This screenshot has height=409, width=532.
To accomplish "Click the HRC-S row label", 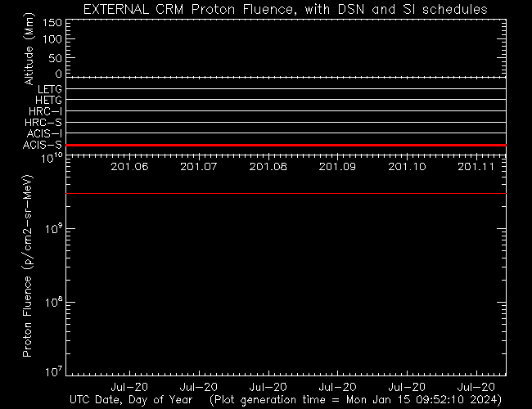I will [x=43, y=122].
